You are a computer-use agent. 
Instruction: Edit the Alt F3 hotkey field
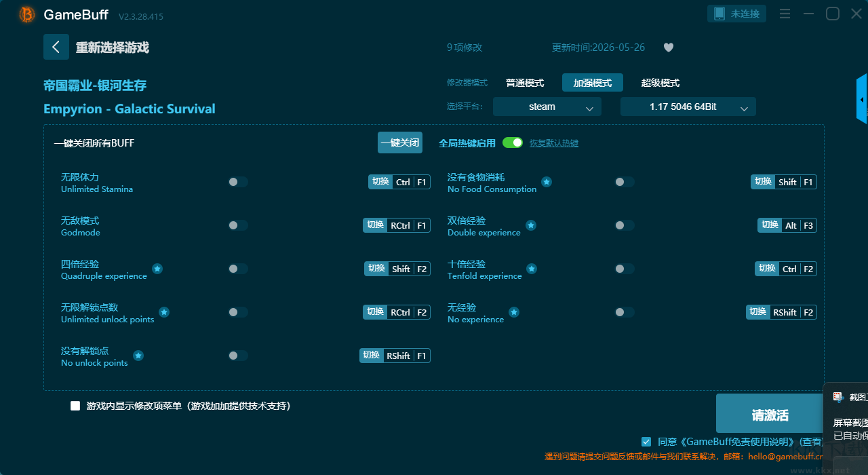pyautogui.click(x=800, y=225)
